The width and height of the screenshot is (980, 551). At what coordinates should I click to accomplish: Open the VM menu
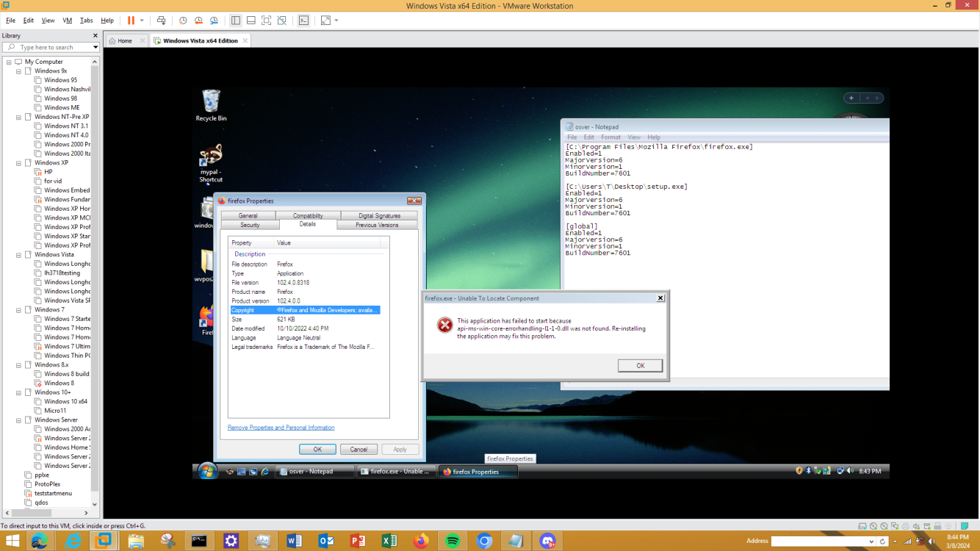(x=68, y=21)
